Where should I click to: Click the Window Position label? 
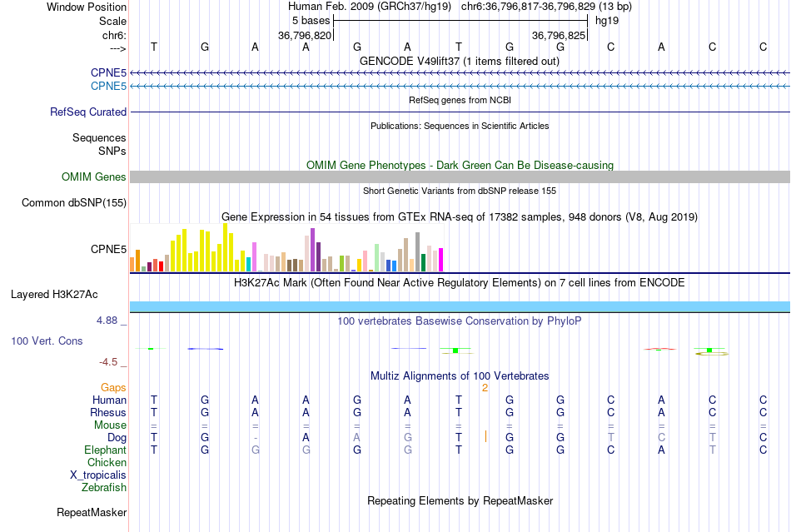pyautogui.click(x=87, y=7)
